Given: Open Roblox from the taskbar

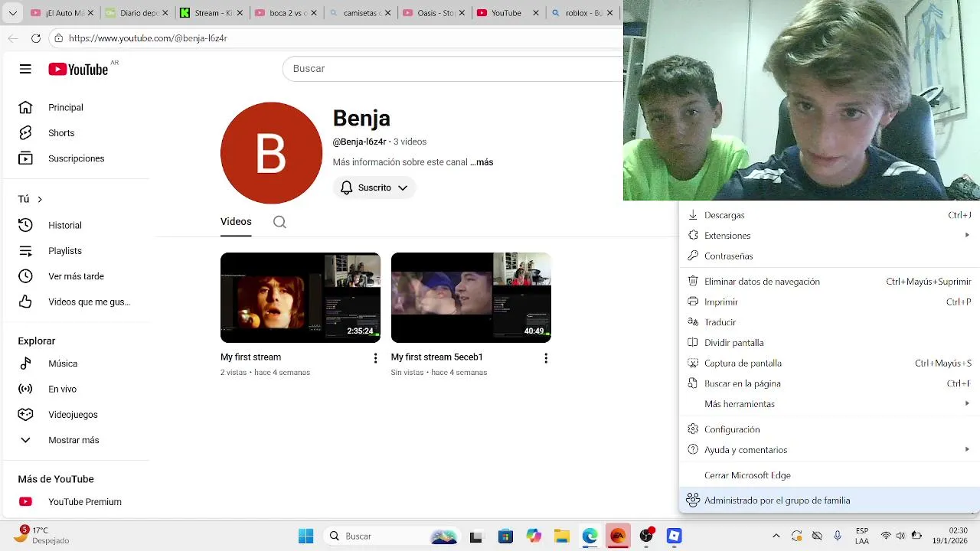Looking at the screenshot, I should 675,536.
